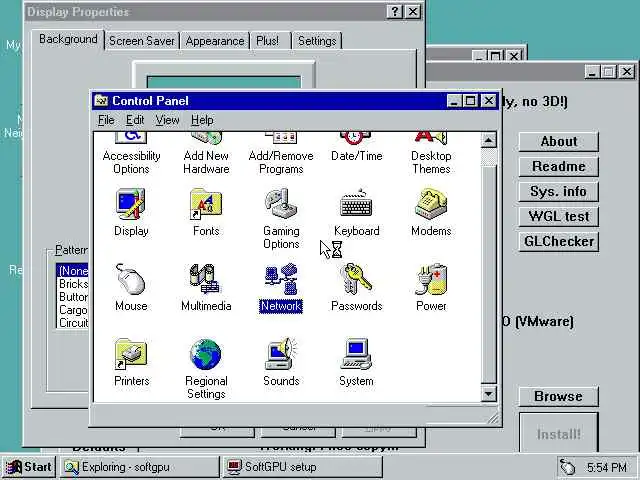Click Sys. info button in SoftGPU setup
640x480 pixels.
click(558, 191)
